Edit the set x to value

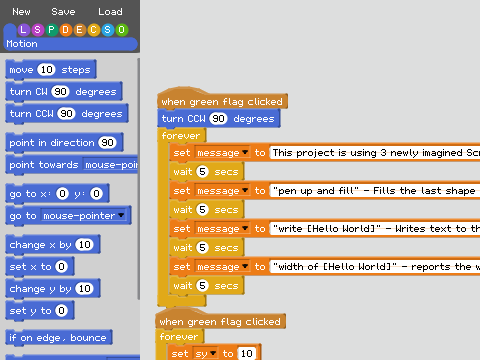pos(61,267)
